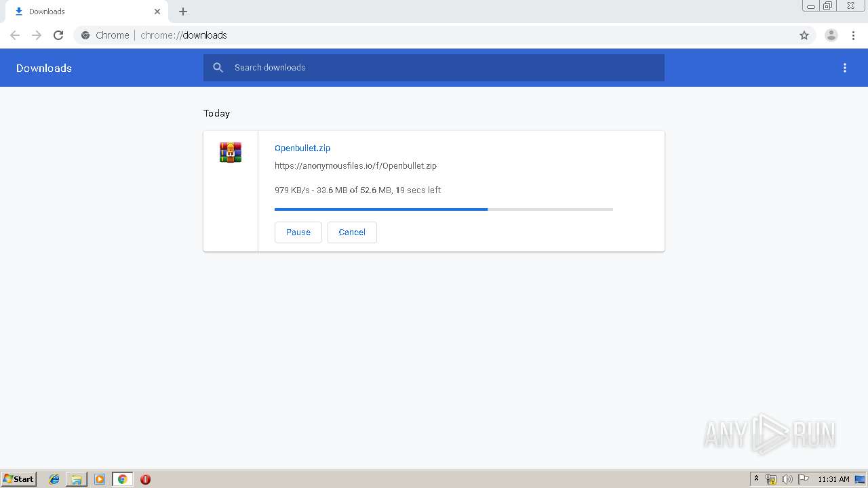Click the browser forward arrow

[37, 35]
